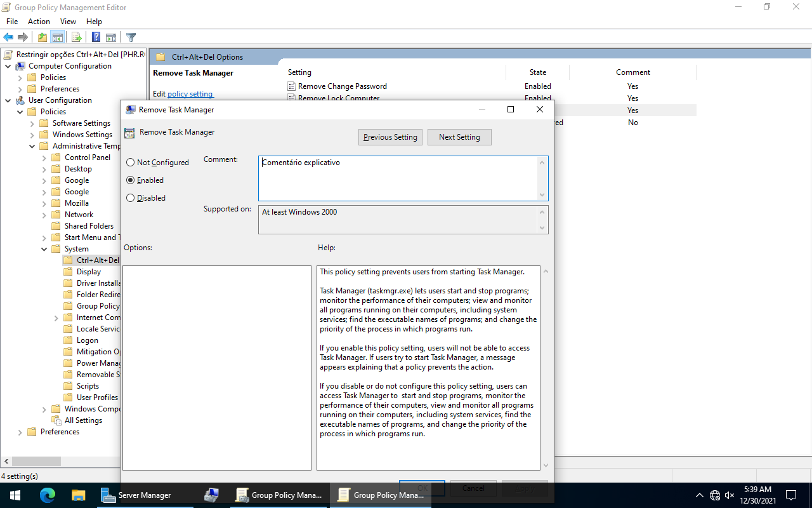This screenshot has width=812, height=508.
Task: Choose the Not Configured radio button
Action: click(x=130, y=162)
